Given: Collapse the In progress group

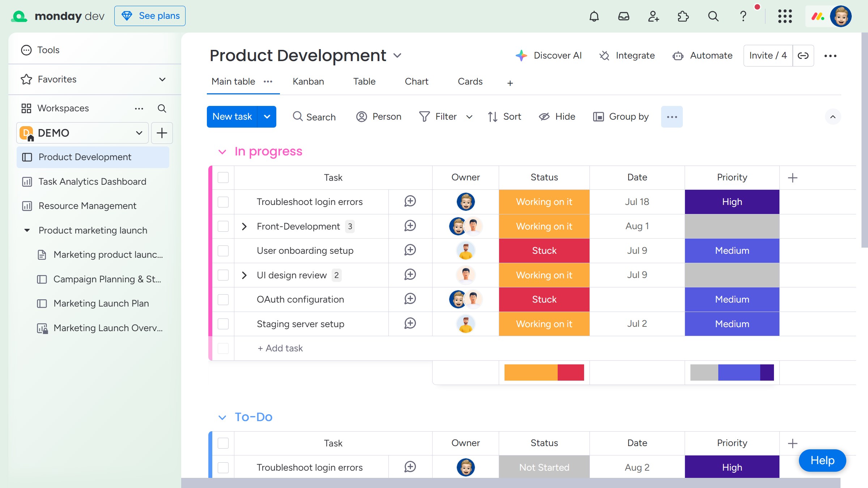Looking at the screenshot, I should pos(222,152).
